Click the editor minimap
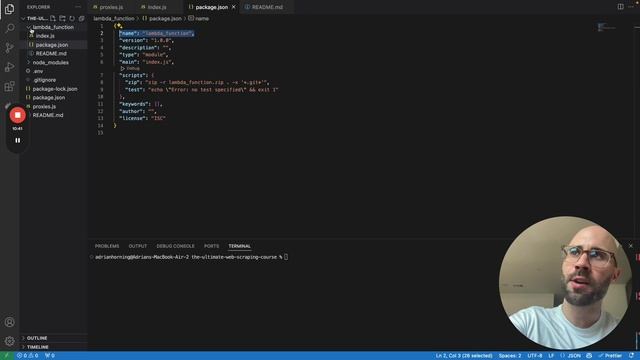 click(606, 27)
